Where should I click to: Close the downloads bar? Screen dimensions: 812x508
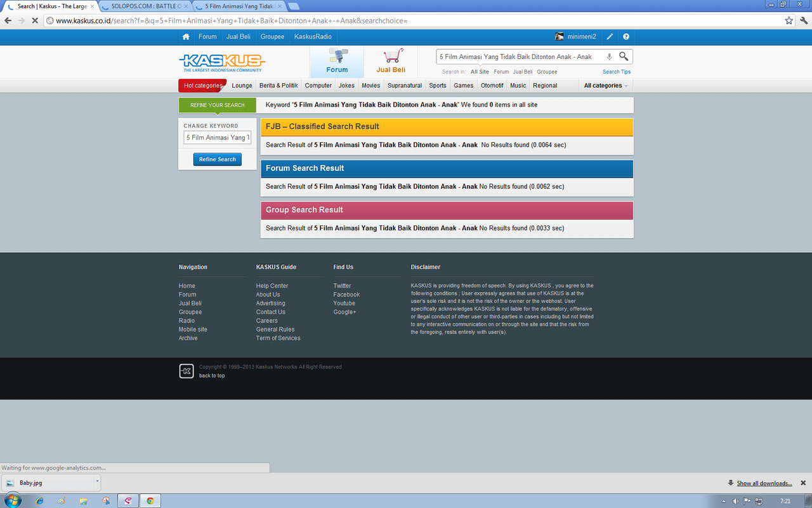(x=802, y=483)
